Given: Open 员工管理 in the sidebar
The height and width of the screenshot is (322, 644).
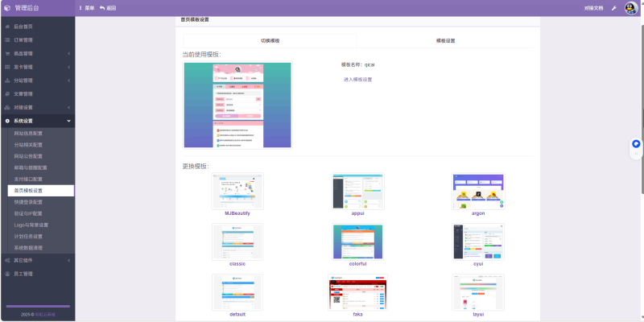Looking at the screenshot, I should coord(37,274).
